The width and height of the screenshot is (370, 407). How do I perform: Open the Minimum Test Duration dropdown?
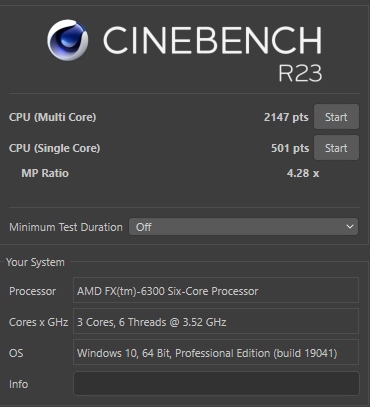(243, 227)
